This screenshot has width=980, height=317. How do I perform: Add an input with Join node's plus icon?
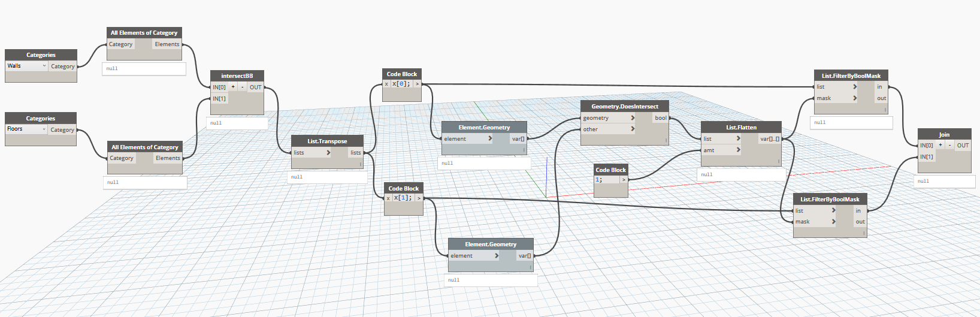(940, 145)
